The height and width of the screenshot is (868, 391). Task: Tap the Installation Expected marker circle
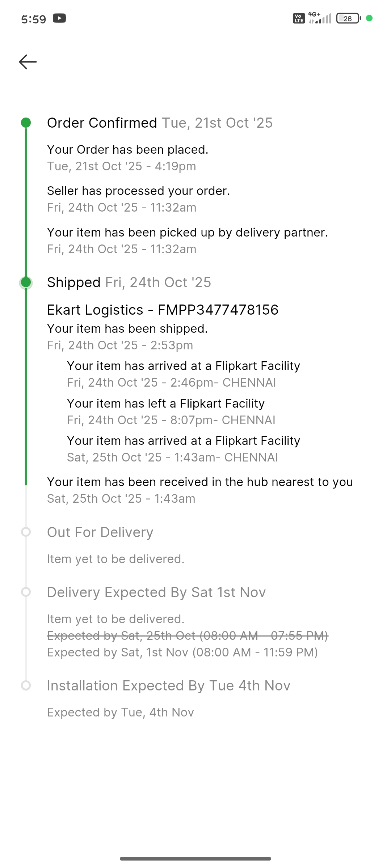coord(26,685)
